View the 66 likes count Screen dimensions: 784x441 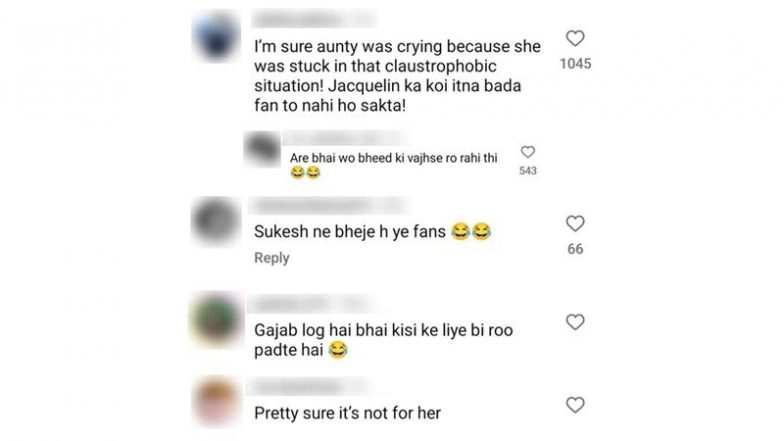pos(575,248)
